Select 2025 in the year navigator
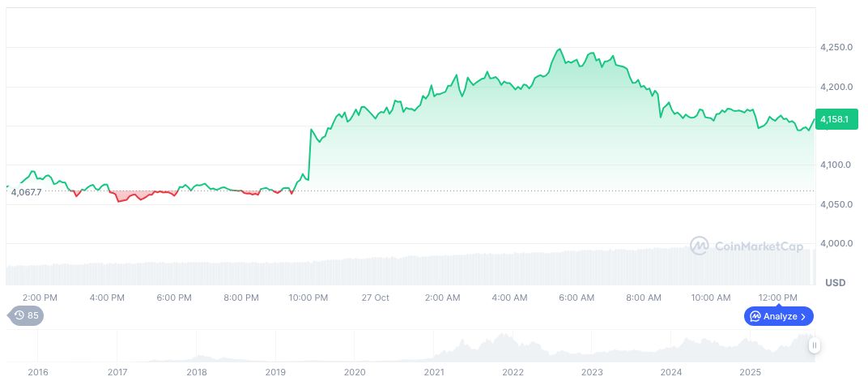Screen dimensions: 868x381 (750, 372)
